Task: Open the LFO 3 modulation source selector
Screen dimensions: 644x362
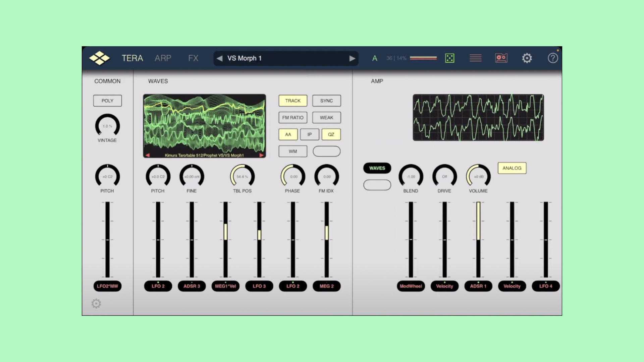Action: [259, 286]
